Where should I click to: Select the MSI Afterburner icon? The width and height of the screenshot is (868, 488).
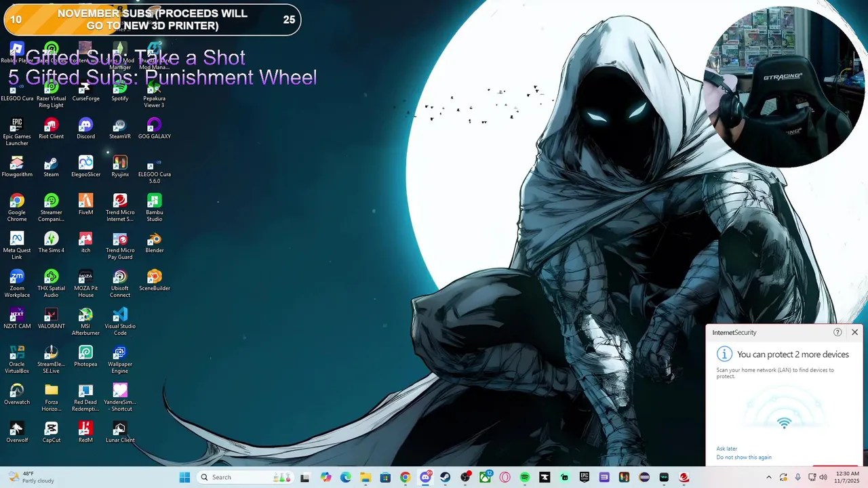(x=85, y=322)
